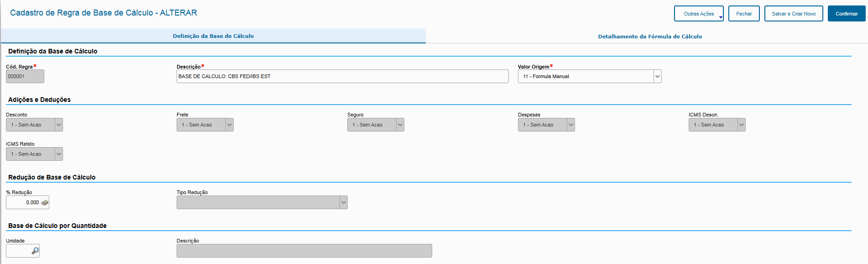Switch to Detalhamento da Fórmula de Cálculo tab

click(x=649, y=37)
